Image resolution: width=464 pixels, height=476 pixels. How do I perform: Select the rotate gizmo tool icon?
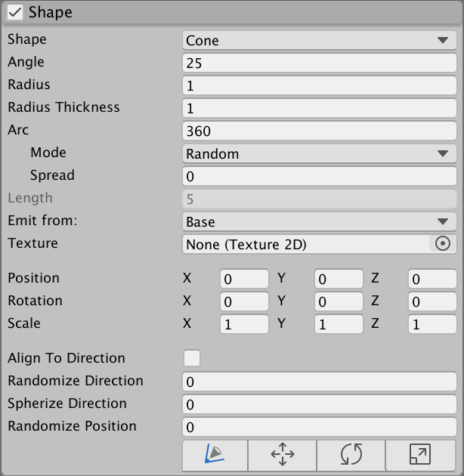point(351,454)
